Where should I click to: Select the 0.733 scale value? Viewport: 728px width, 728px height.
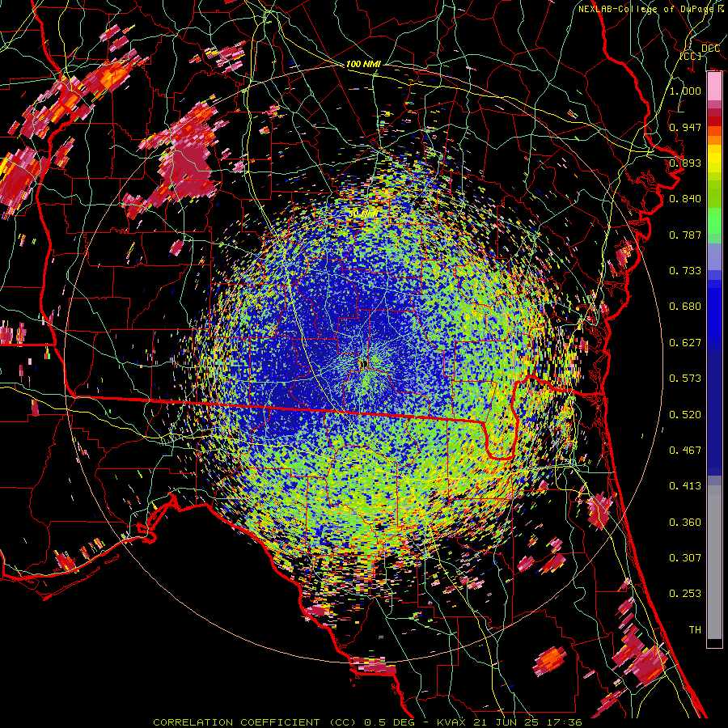tap(685, 271)
